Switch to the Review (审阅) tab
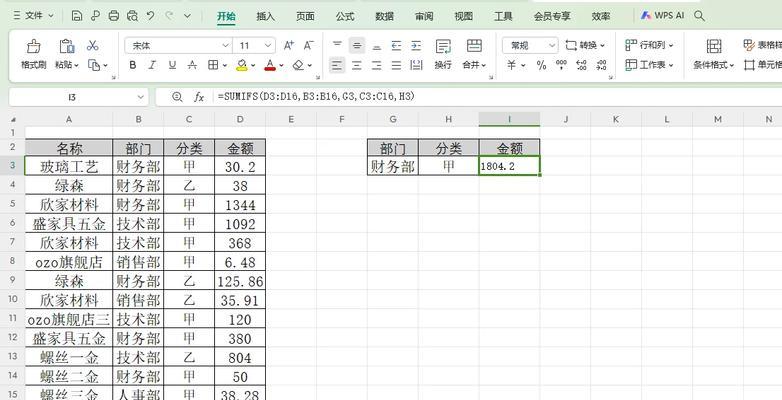The height and width of the screenshot is (400, 782). (424, 16)
